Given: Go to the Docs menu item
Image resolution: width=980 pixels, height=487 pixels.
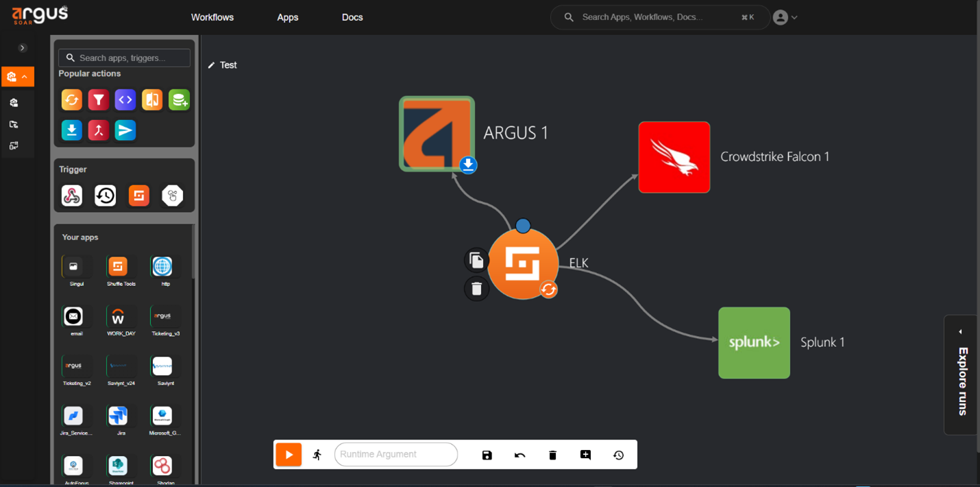Looking at the screenshot, I should [x=352, y=17].
